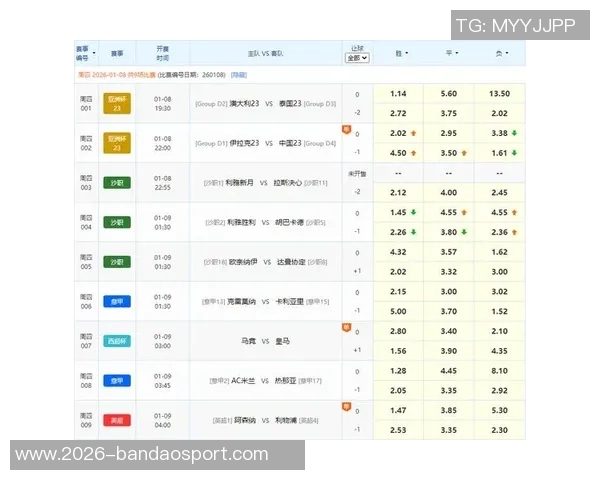Click handicap win odds 2.53 in match 009

pyautogui.click(x=398, y=430)
